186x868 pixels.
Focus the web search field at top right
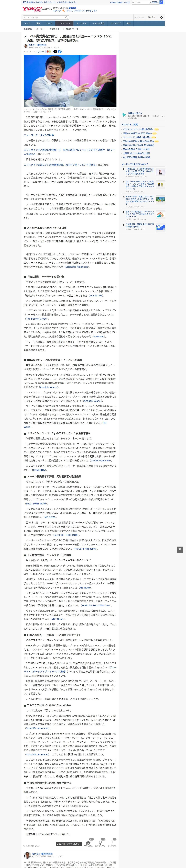tap(140, 2)
